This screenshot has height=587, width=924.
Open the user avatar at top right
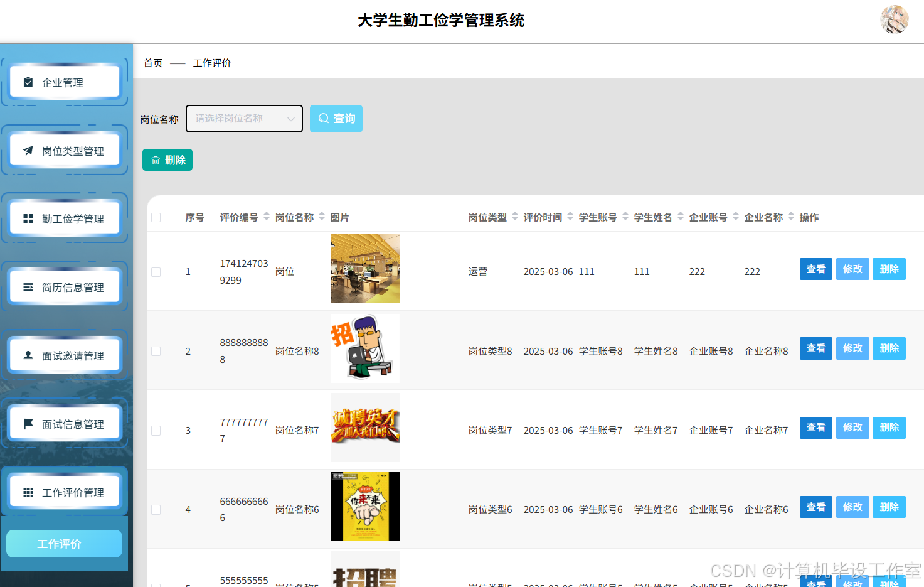pyautogui.click(x=895, y=19)
